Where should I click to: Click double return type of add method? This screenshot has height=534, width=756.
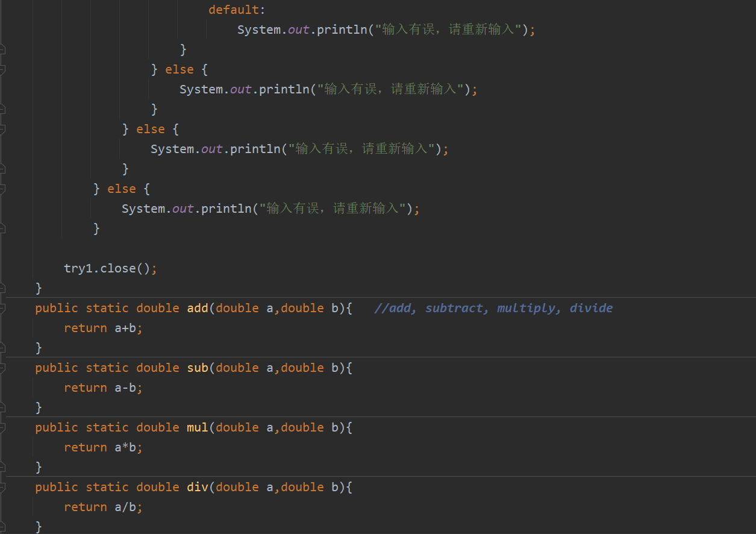tap(158, 308)
